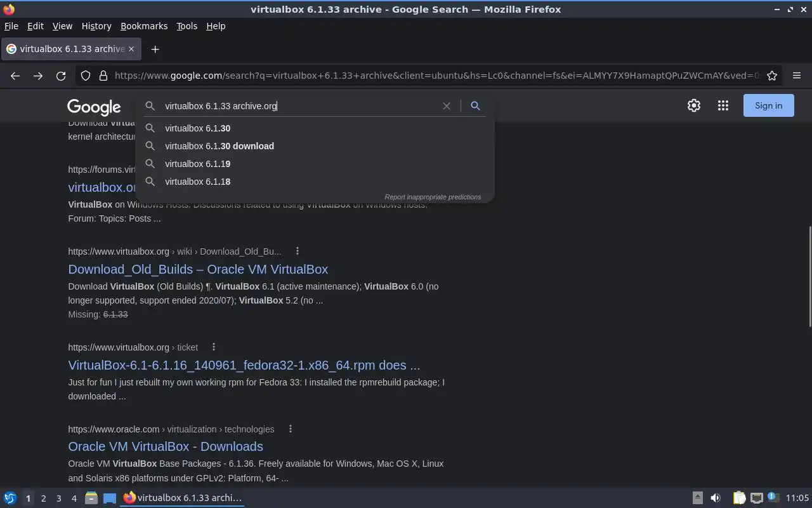Open the virtualbox.org forums result link
This screenshot has width=812, height=508.
point(102,187)
